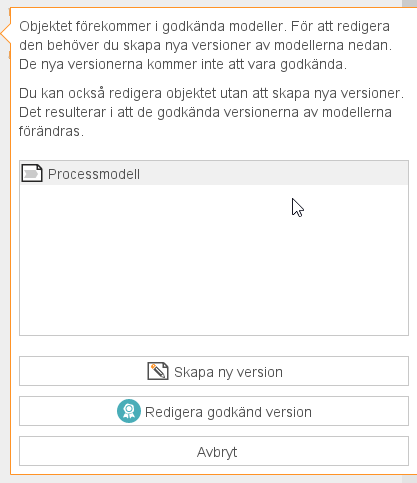417x483 pixels.
Task: Click the 'Du kan också redigera objektet' paragraph
Action: click(x=211, y=112)
